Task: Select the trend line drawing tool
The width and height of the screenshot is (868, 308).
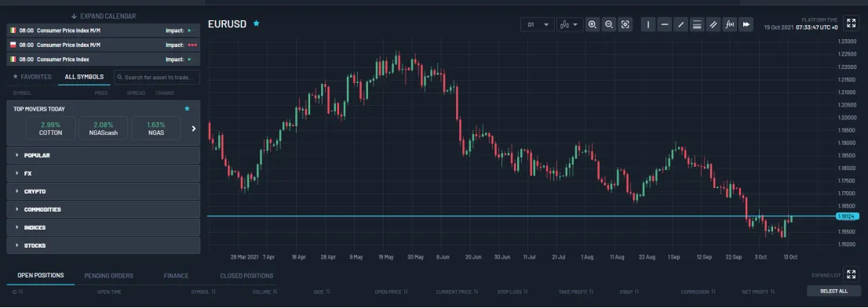Action: tap(681, 24)
